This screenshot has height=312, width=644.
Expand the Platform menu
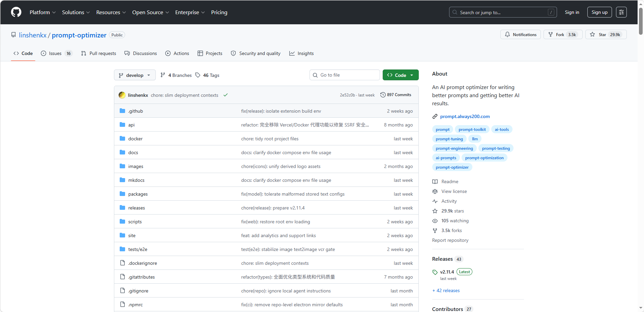coord(42,12)
